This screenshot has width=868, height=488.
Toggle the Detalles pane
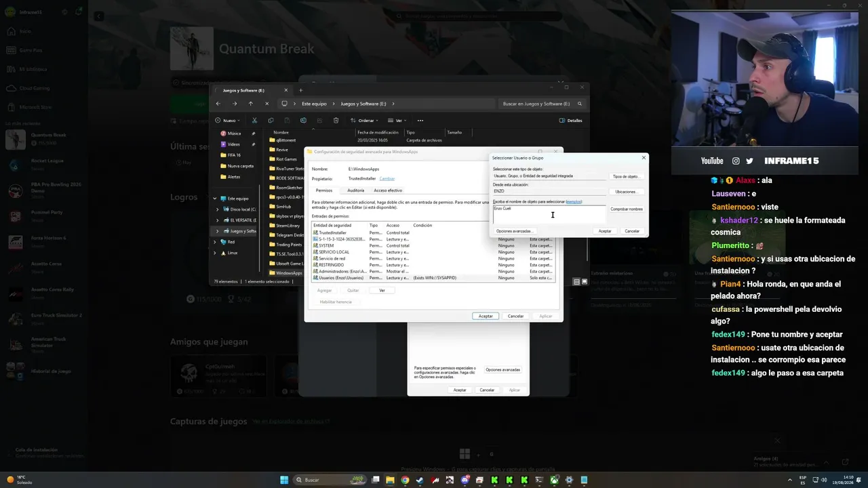570,121
